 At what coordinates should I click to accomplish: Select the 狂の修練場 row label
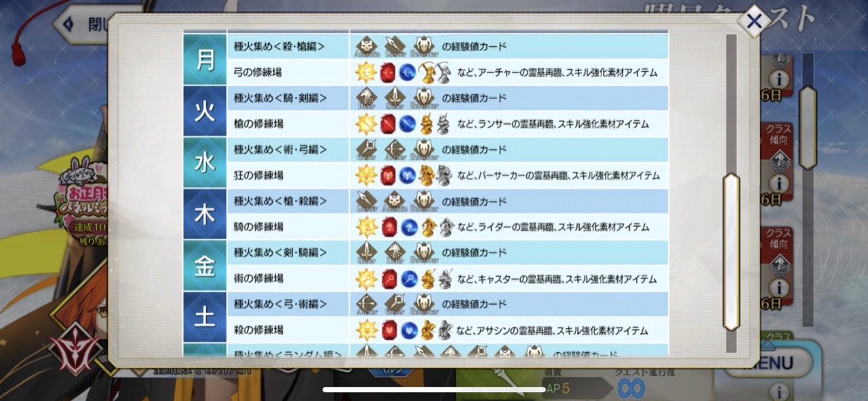point(259,176)
